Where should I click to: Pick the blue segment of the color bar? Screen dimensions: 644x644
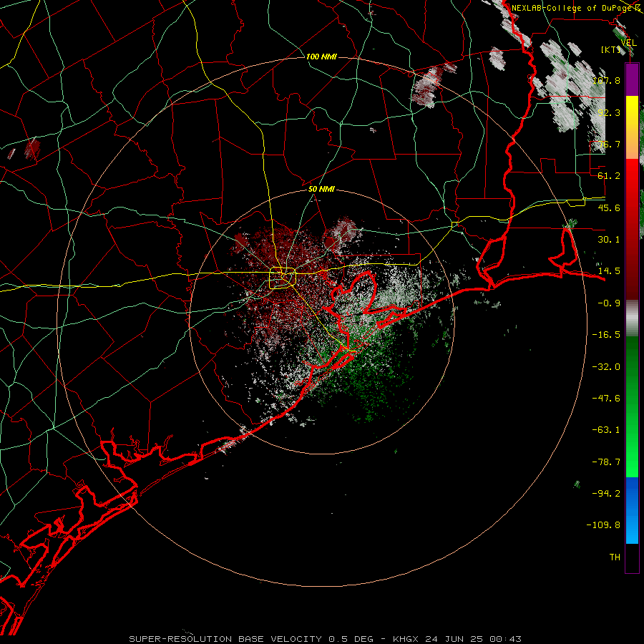click(x=632, y=510)
